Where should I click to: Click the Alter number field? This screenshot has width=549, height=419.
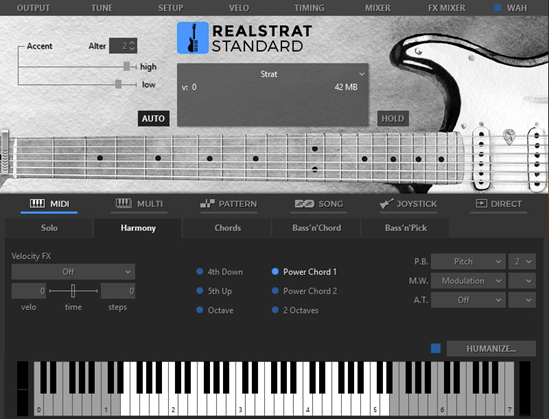click(x=119, y=46)
